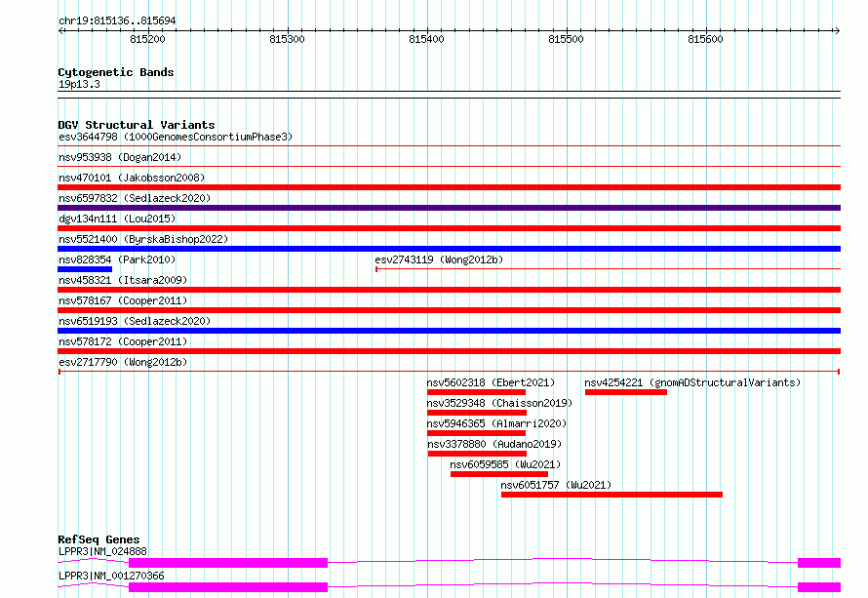This screenshot has height=598, width=868.
Task: Click the right arrowhead of the ruler
Action: [837, 30]
